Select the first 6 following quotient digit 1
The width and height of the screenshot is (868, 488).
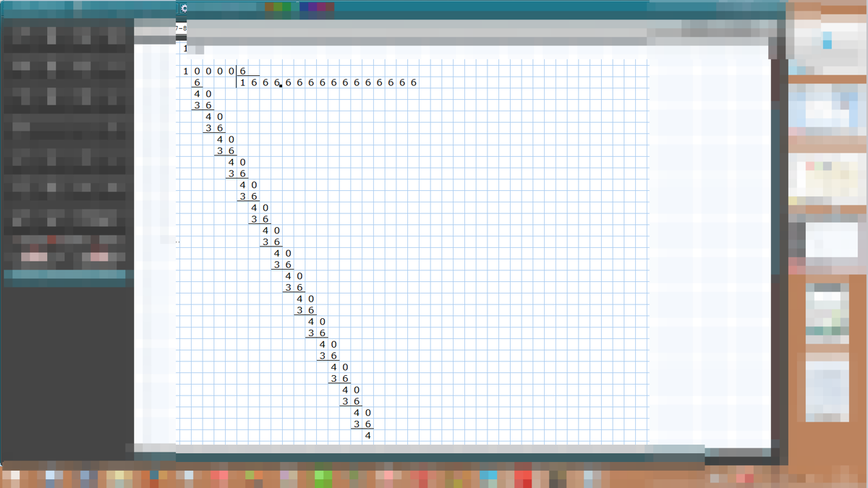pyautogui.click(x=255, y=83)
